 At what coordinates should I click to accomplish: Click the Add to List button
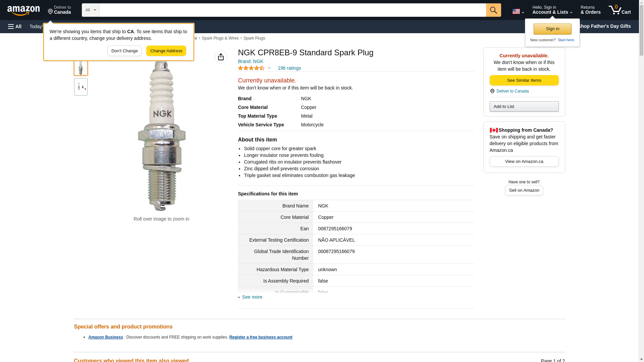pyautogui.click(x=524, y=107)
